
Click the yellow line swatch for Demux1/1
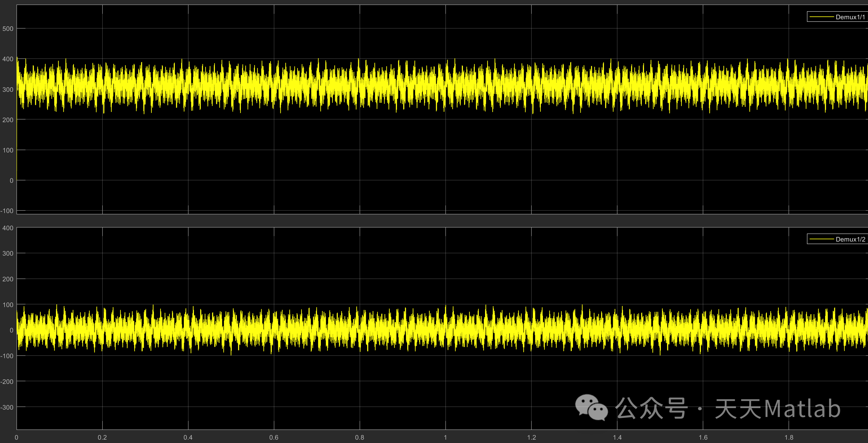coord(821,17)
